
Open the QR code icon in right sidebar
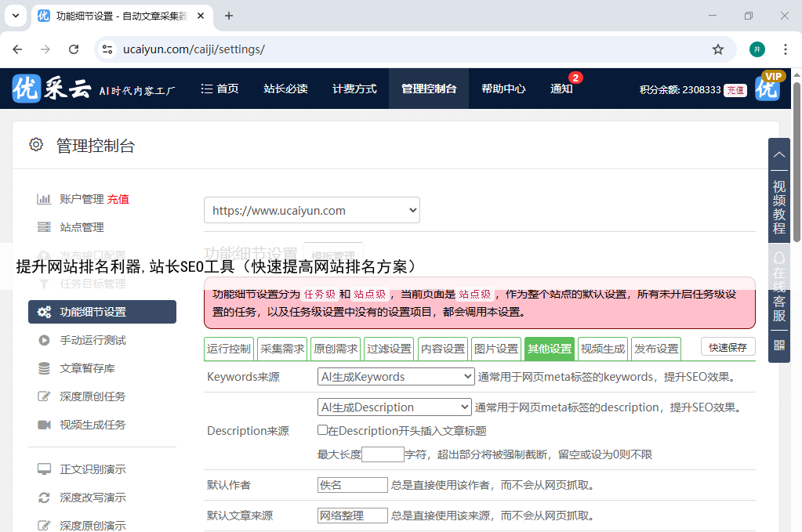point(779,345)
